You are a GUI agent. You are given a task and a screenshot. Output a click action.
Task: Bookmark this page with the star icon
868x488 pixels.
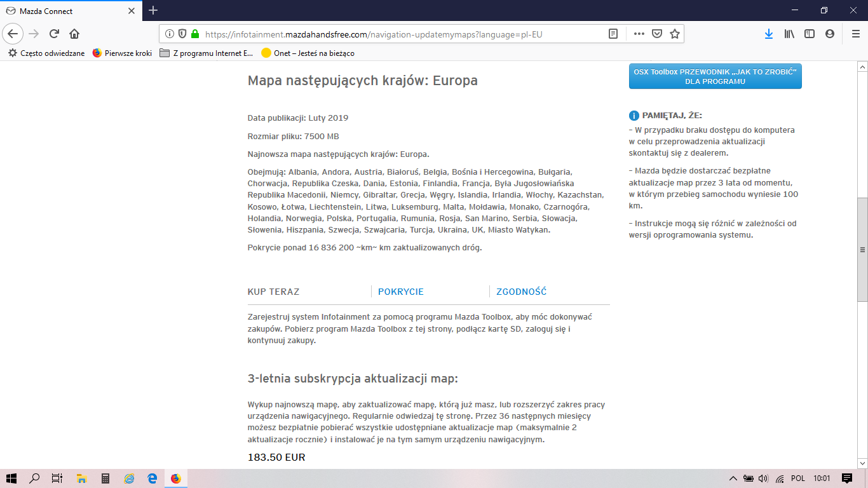point(675,34)
